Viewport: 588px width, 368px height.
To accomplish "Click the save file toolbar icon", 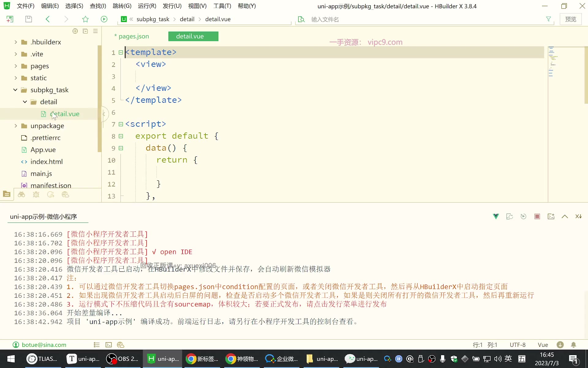I will 28,19.
